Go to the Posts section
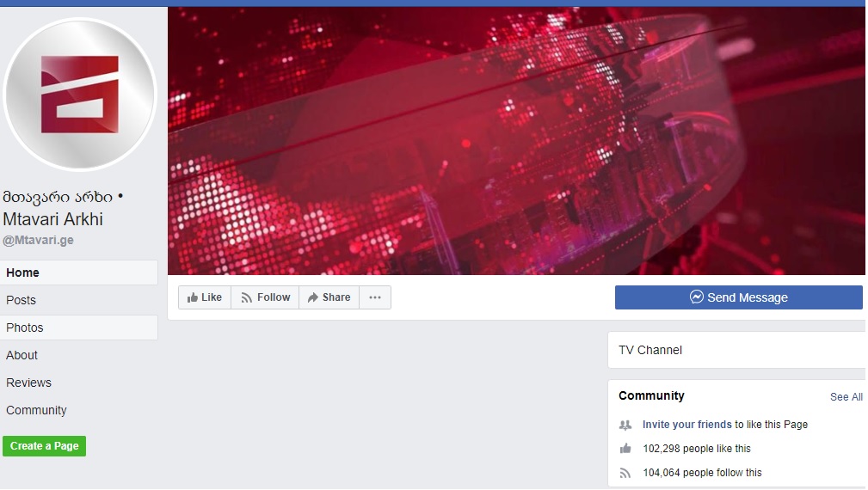868x490 pixels. [79, 300]
